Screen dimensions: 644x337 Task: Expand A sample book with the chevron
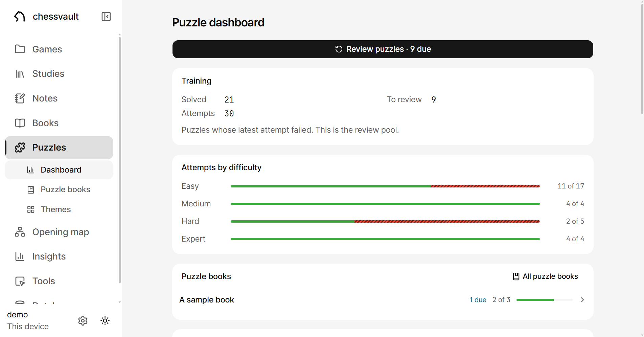[x=582, y=300]
